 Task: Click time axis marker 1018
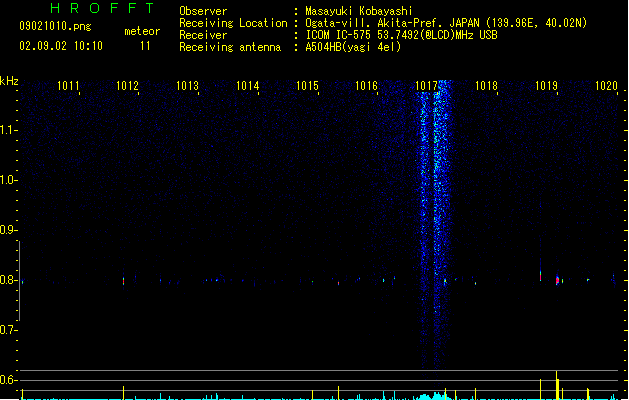coord(487,86)
